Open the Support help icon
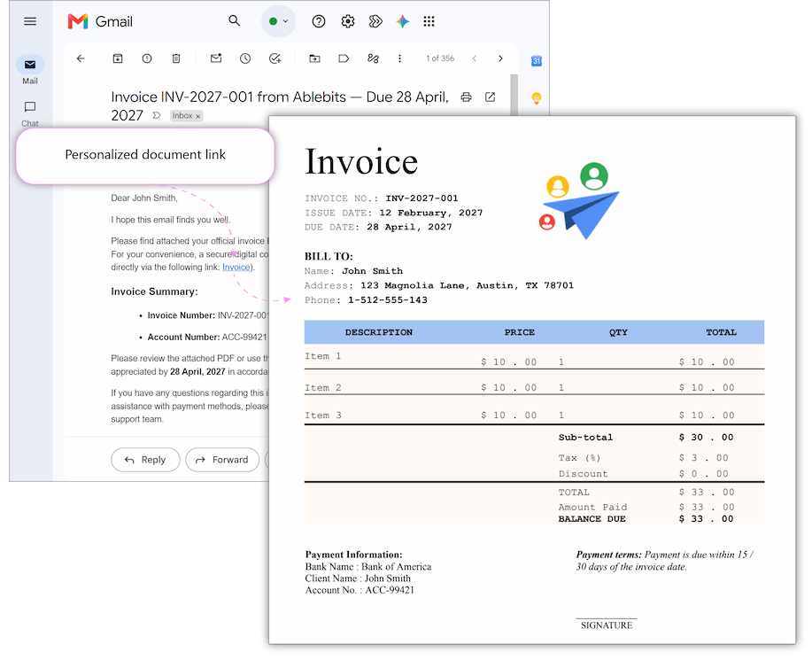The image size is (812, 660). pos(319,21)
